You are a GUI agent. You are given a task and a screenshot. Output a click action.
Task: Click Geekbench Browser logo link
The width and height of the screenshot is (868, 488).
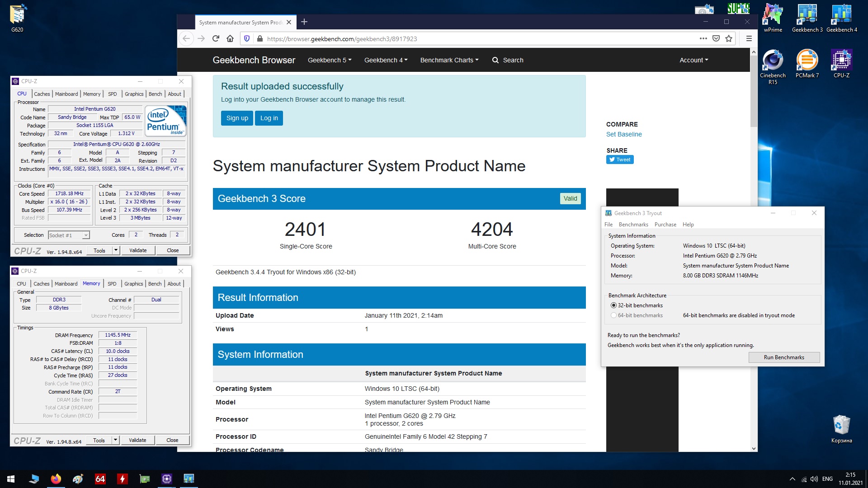pyautogui.click(x=254, y=60)
